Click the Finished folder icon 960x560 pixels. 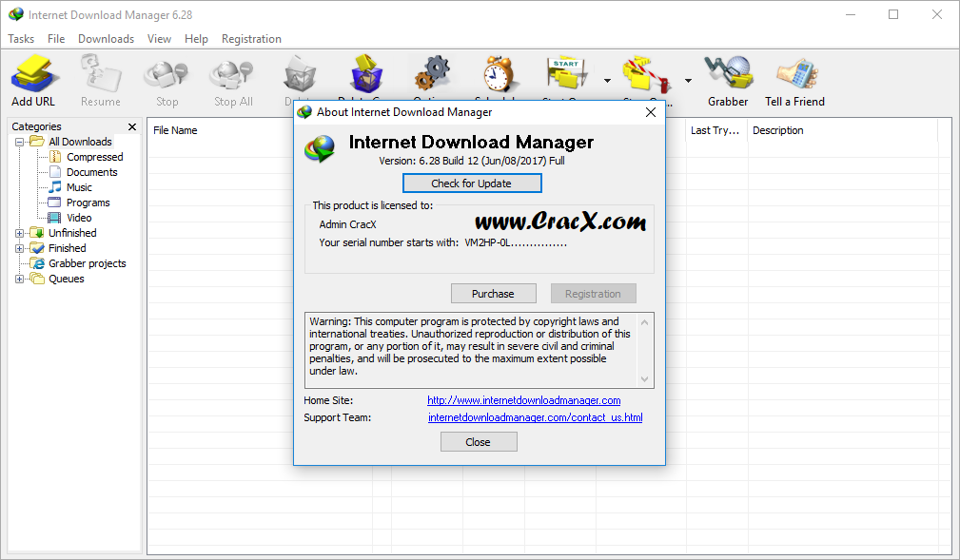click(37, 248)
